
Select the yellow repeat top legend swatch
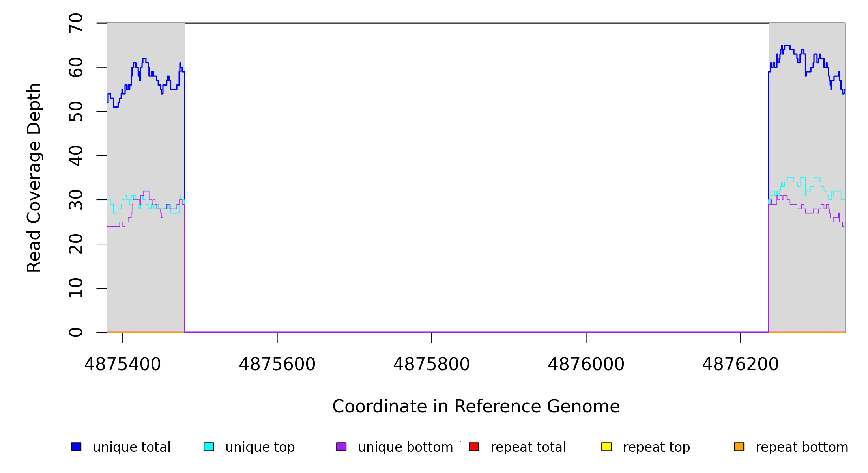(x=606, y=447)
